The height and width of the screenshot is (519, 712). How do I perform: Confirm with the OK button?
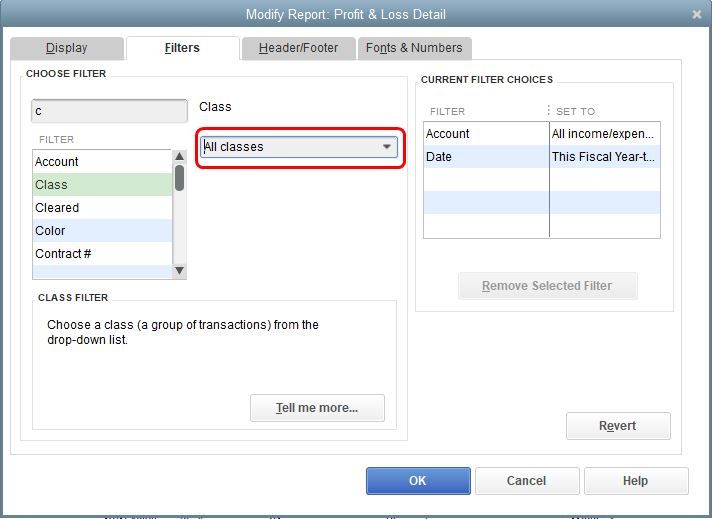[x=418, y=481]
